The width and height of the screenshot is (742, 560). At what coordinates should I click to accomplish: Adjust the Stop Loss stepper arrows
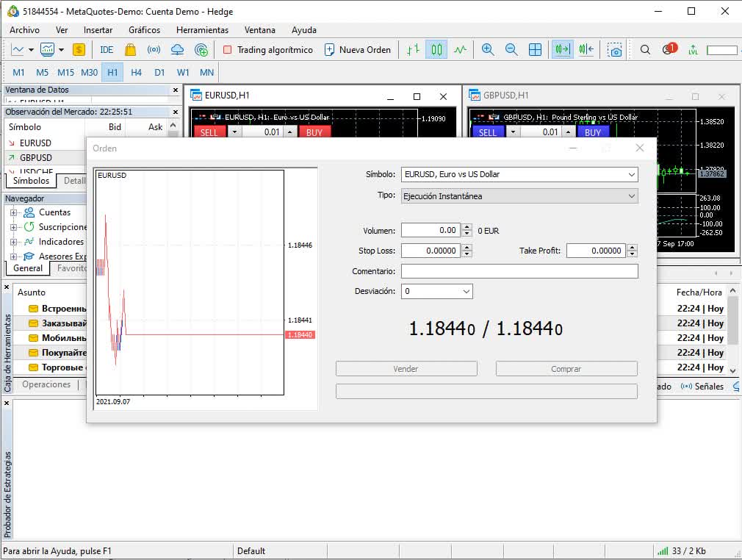(467, 251)
